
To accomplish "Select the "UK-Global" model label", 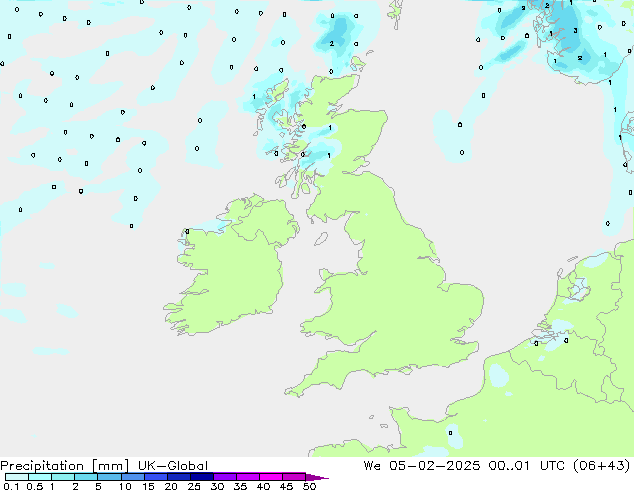I will [173, 466].
